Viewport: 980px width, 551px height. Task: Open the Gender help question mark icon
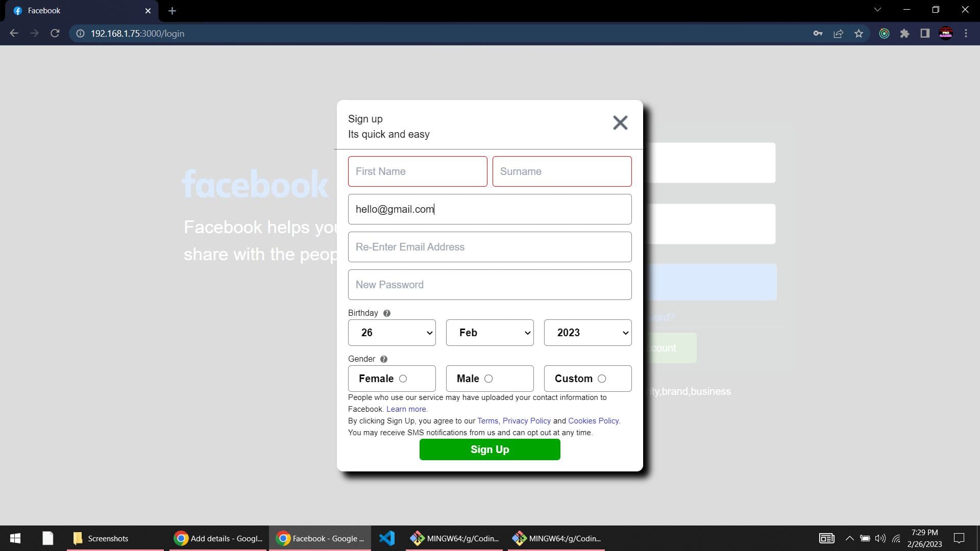(x=384, y=359)
